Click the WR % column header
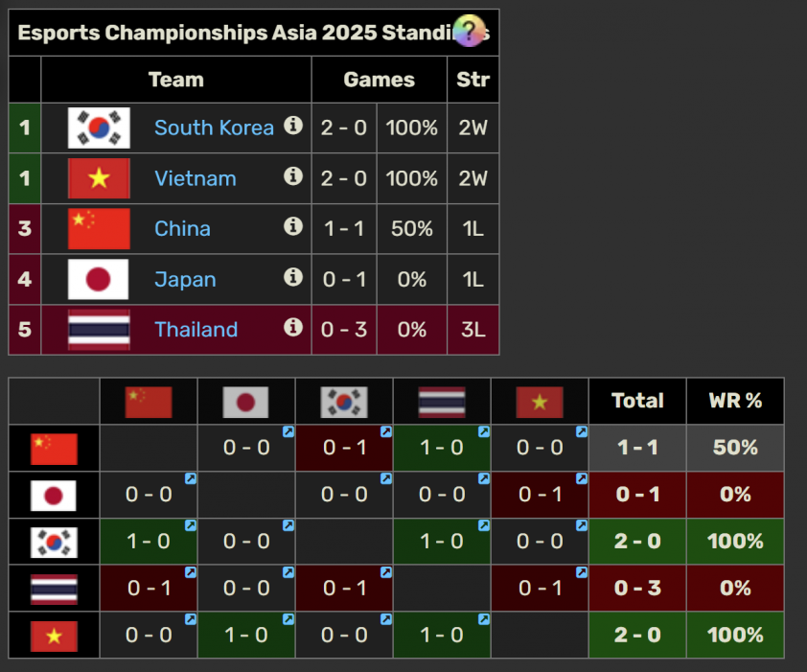The height and width of the screenshot is (672, 807). [735, 401]
